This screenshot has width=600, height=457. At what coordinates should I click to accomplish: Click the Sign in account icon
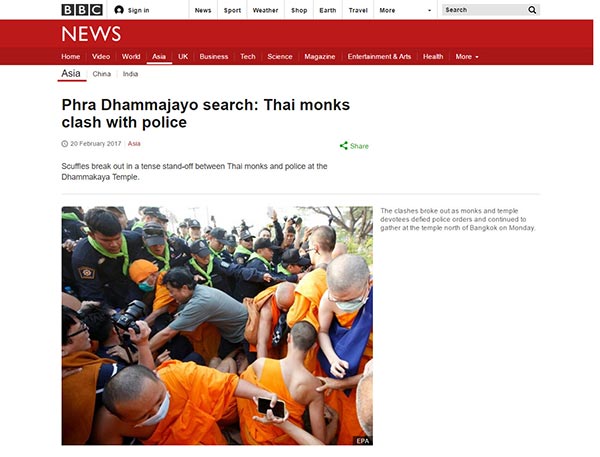(x=119, y=10)
